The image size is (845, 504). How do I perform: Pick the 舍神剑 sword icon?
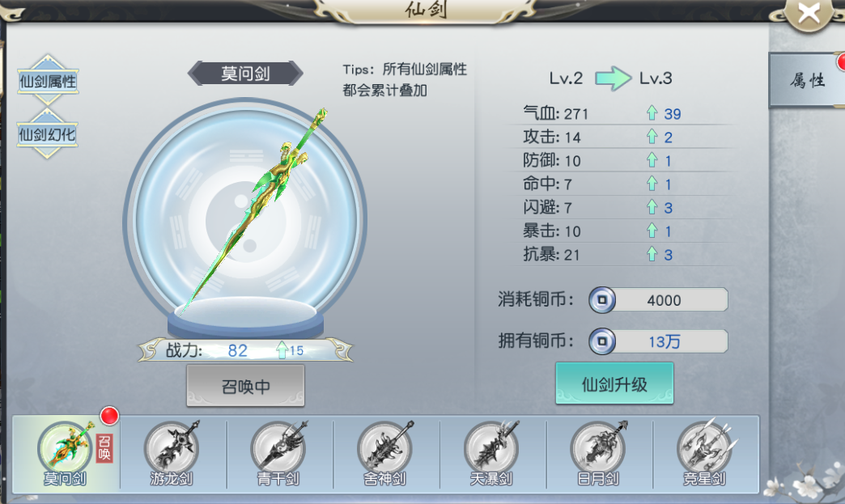click(384, 448)
